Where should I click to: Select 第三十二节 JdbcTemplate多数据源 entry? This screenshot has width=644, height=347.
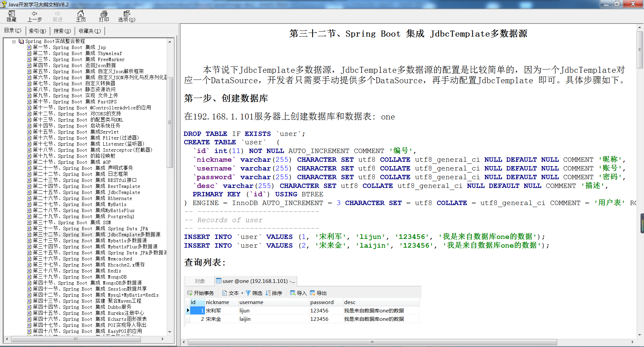point(97,235)
